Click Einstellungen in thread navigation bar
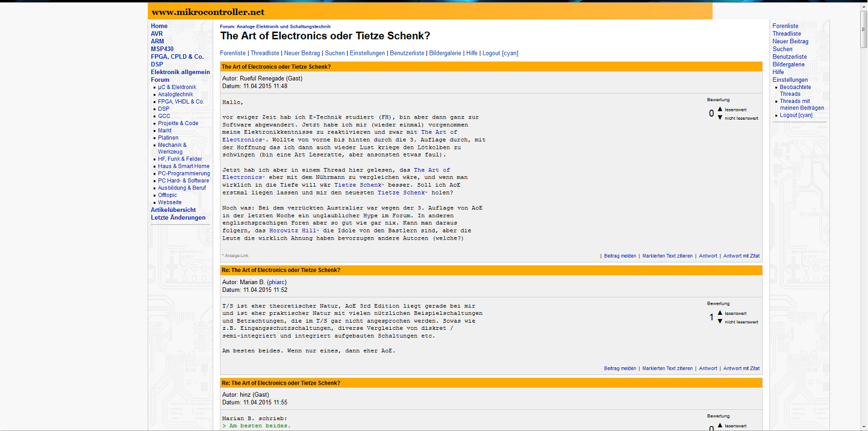The image size is (868, 431). 367,53
